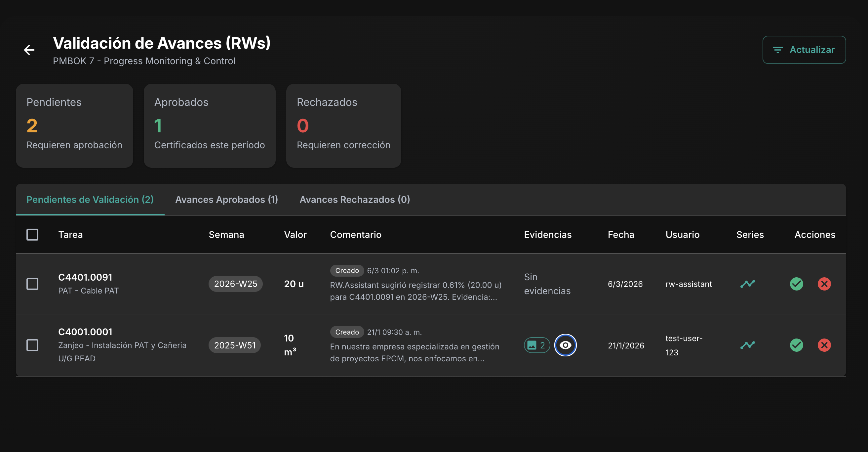Switch to the Avances Aprobados tab
The height and width of the screenshot is (452, 868).
click(226, 199)
